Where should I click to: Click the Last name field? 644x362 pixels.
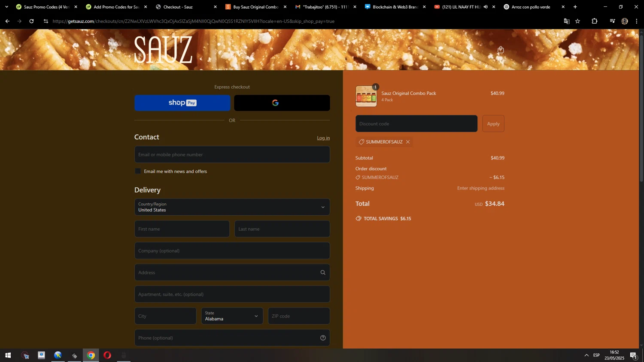click(282, 229)
